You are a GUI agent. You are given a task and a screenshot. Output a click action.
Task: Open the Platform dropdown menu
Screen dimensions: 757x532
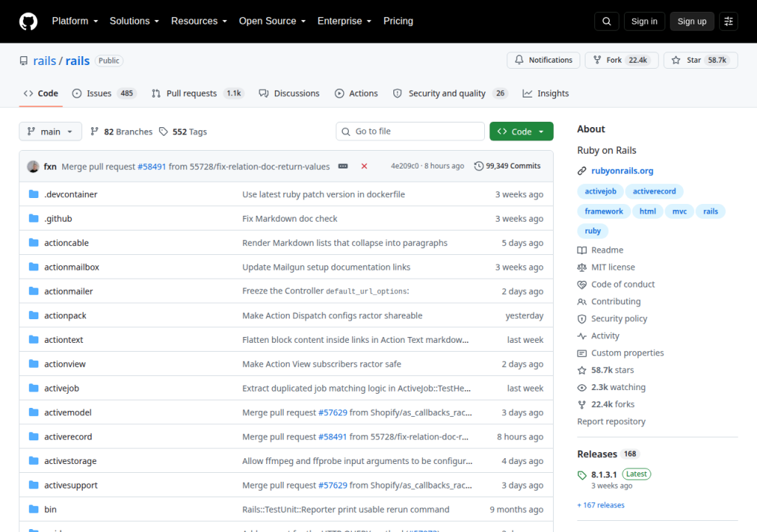75,21
